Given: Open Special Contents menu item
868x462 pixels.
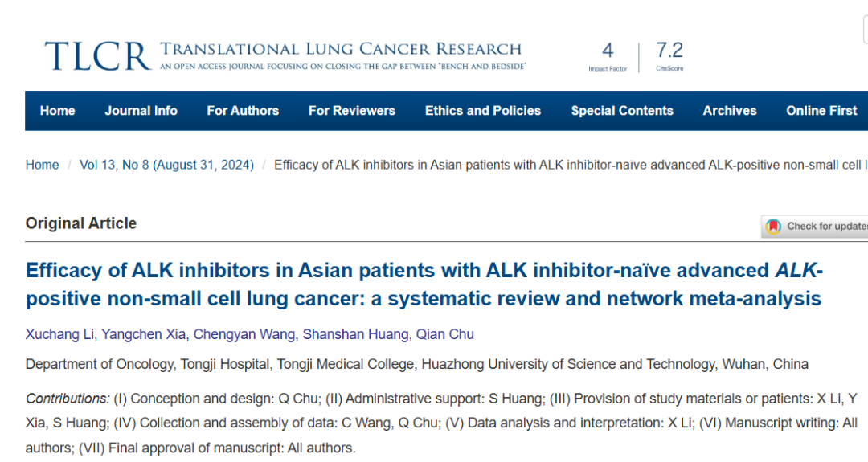Looking at the screenshot, I should (622, 111).
